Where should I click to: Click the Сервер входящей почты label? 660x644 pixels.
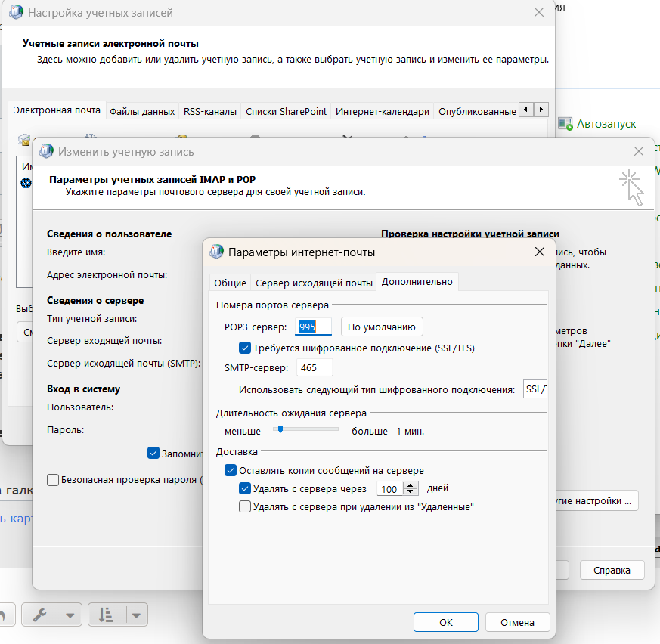click(104, 341)
